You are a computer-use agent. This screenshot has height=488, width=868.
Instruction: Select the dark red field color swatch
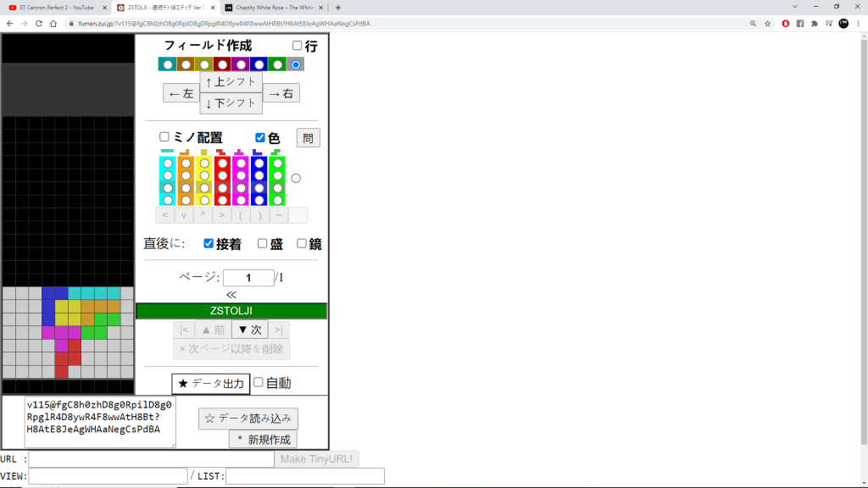(222, 64)
